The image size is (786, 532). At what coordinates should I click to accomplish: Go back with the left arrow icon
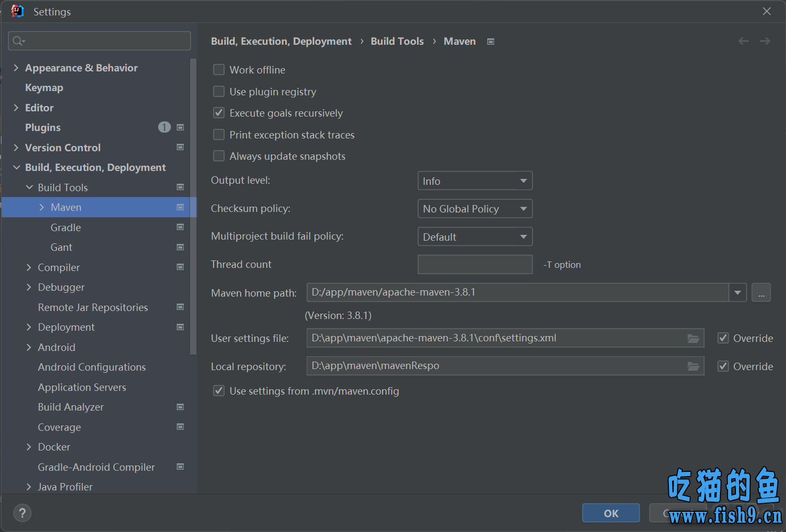click(743, 41)
